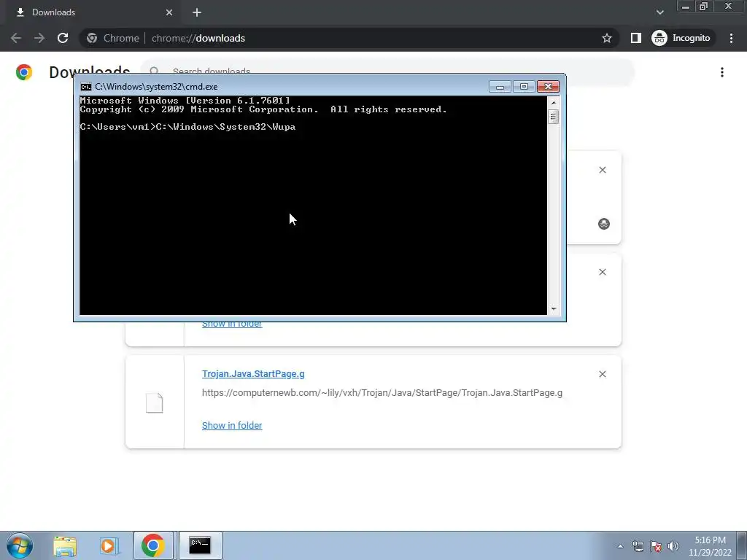Open the network tray icon
747x560 pixels.
pos(638,546)
